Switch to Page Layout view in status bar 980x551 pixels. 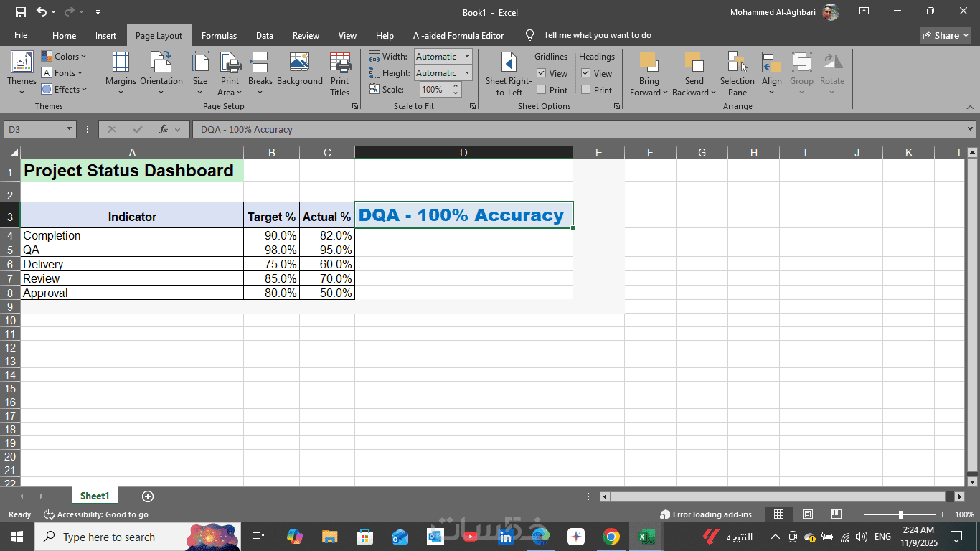(808, 514)
